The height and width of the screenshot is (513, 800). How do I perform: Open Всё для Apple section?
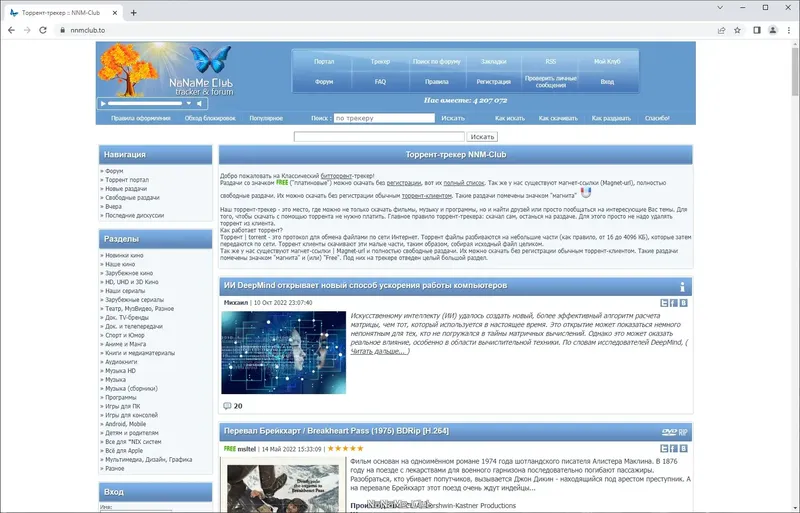click(x=124, y=451)
